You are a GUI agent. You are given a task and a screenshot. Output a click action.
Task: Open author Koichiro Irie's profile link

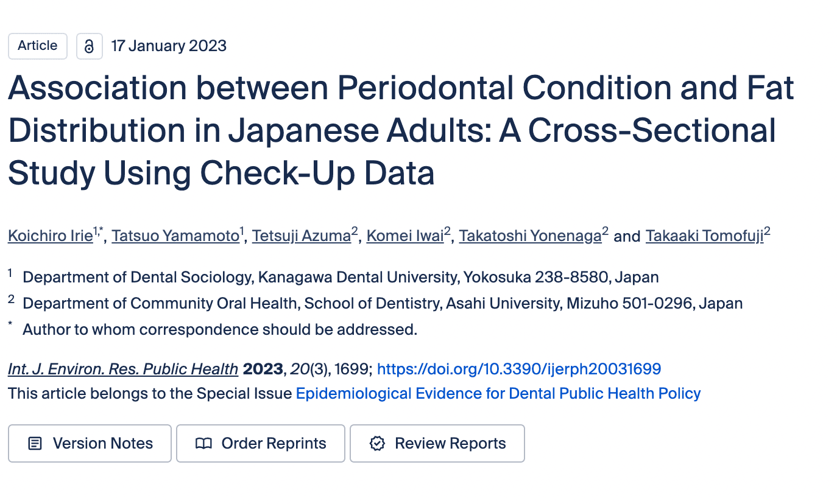point(50,236)
